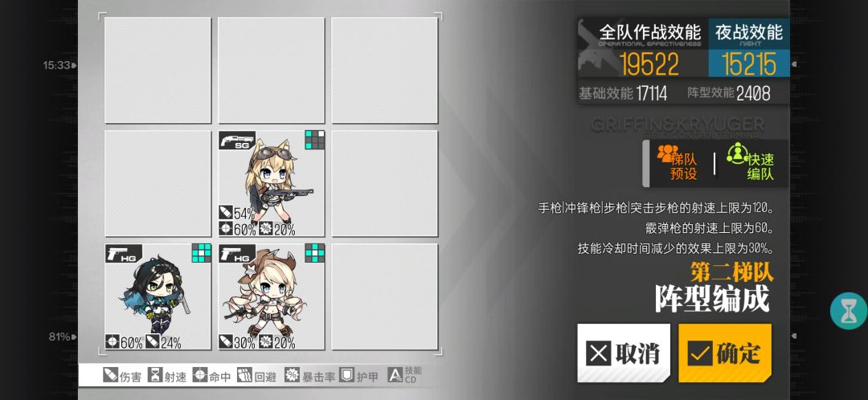Select the 夜战效能 night effectiveness tab

(x=749, y=48)
